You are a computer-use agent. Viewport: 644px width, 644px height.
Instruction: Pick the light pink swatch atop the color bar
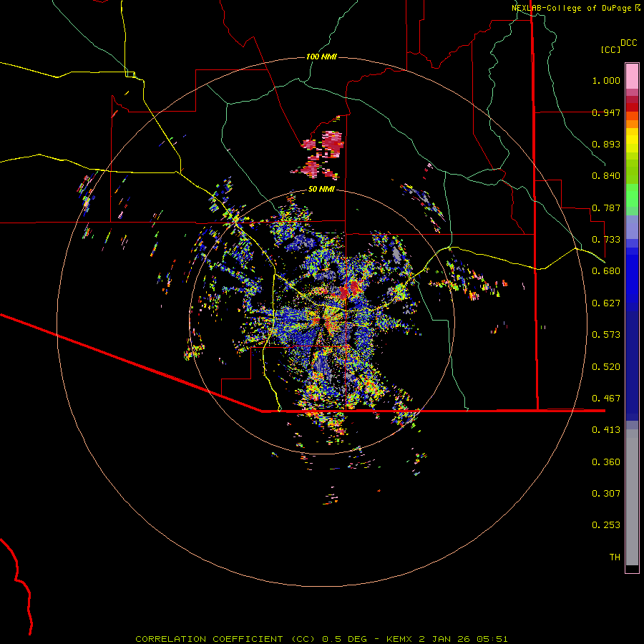point(632,77)
